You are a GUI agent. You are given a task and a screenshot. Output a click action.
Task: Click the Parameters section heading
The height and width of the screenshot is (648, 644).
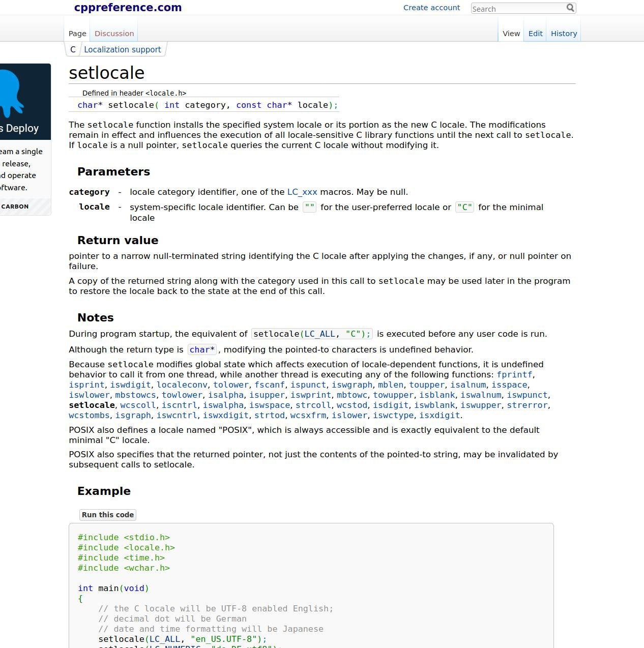[x=113, y=172]
